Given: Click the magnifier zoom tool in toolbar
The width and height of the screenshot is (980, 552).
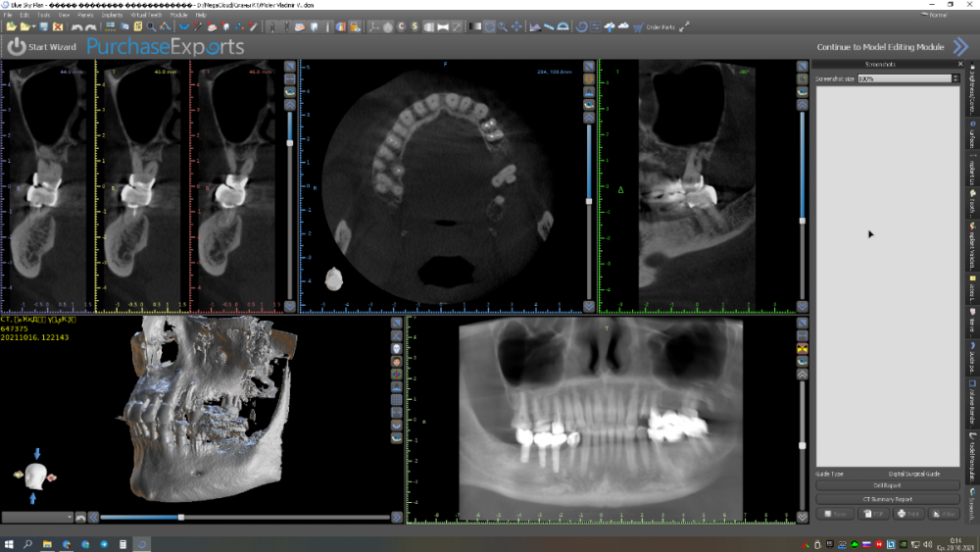Looking at the screenshot, I should 503,27.
